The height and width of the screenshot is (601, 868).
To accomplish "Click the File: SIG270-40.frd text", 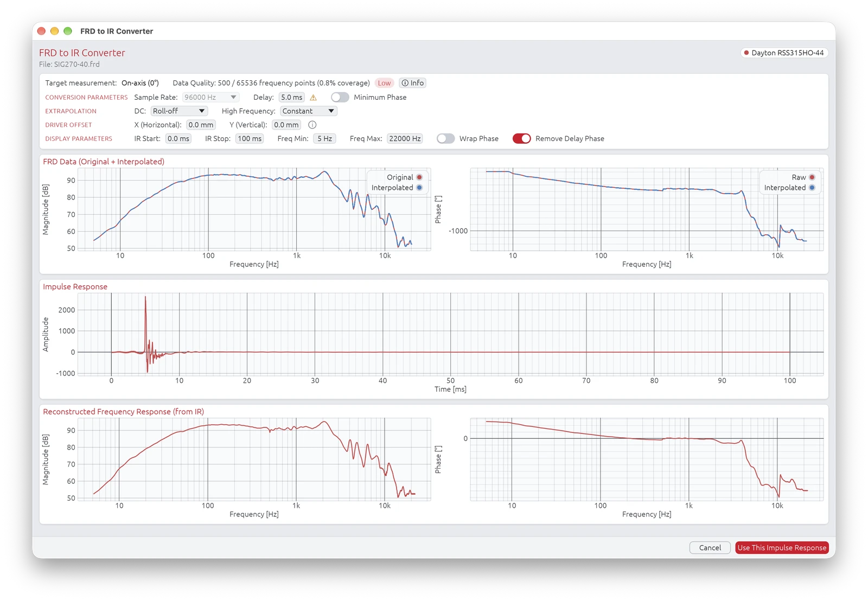I will [x=69, y=65].
